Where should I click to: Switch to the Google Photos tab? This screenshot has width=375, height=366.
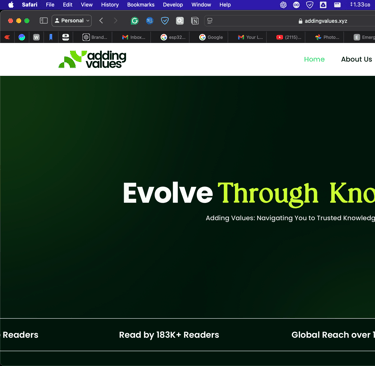tap(327, 37)
